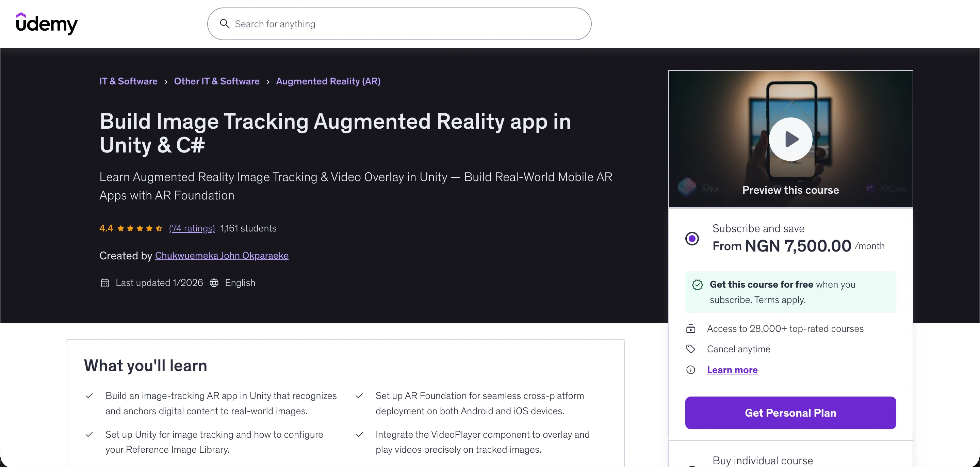Click the NGN 7,500.00 price

pos(798,246)
